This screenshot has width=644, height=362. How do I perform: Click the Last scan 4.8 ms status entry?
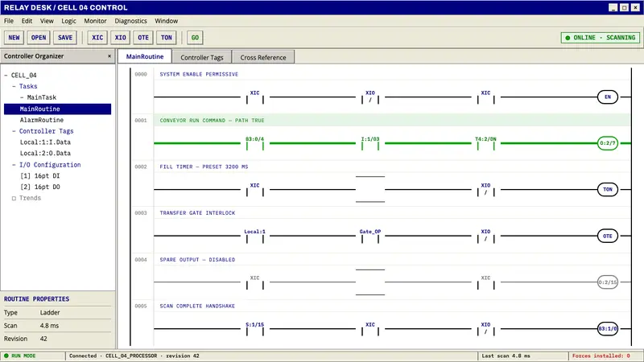506,356
